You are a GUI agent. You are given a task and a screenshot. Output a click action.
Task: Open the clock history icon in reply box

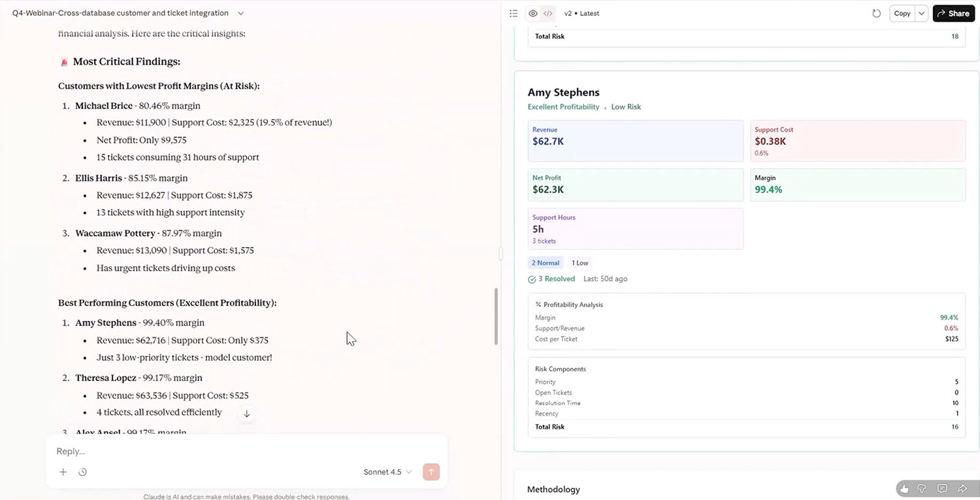tap(82, 472)
